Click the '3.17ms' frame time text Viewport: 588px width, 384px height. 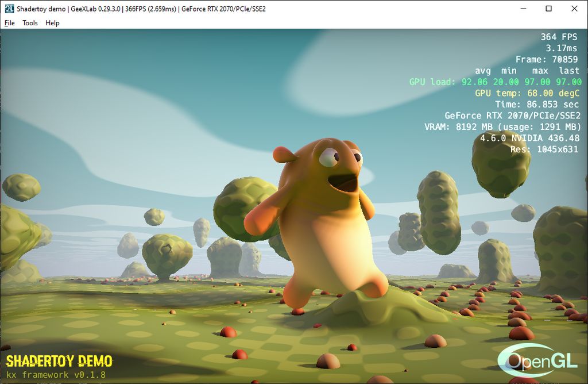click(562, 48)
